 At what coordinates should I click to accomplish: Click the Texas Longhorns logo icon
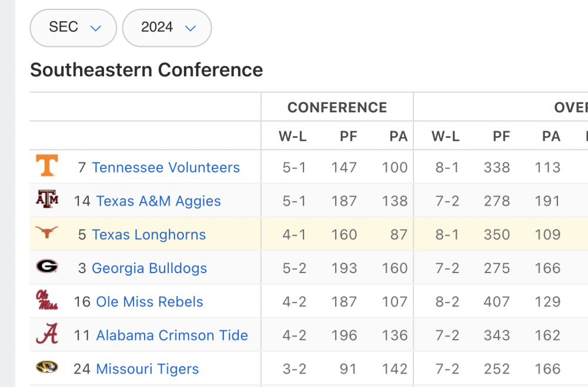click(x=47, y=233)
